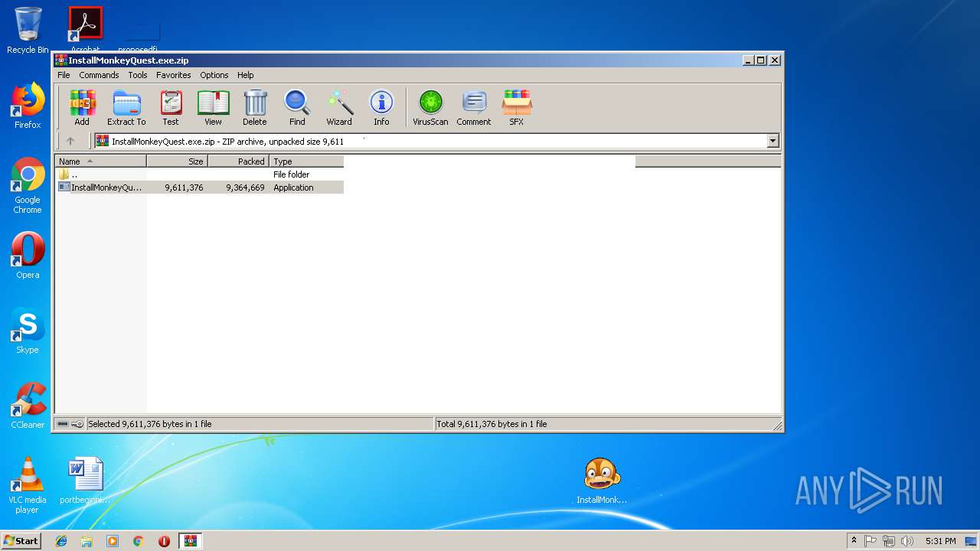Select the InstallMonkeyQu... application file row
980x551 pixels.
point(200,187)
